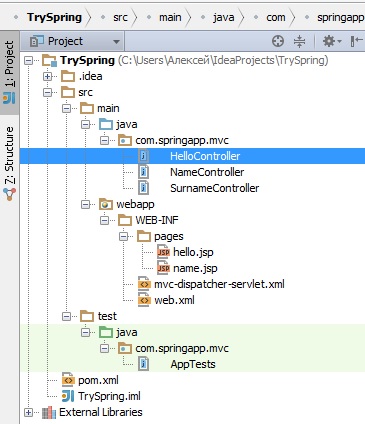Expand External Libraries node
365x424 pixels.
29,412
